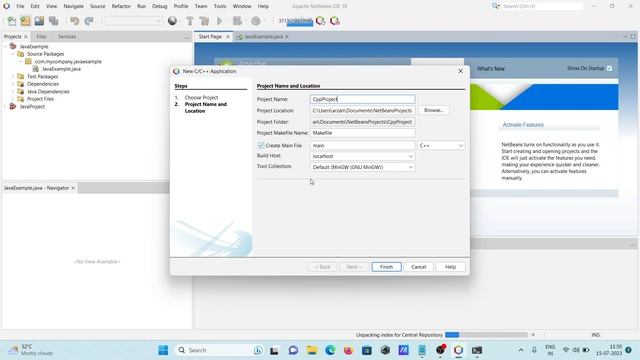
Task: Collapse the JavaExample project node
Action: 5,47
